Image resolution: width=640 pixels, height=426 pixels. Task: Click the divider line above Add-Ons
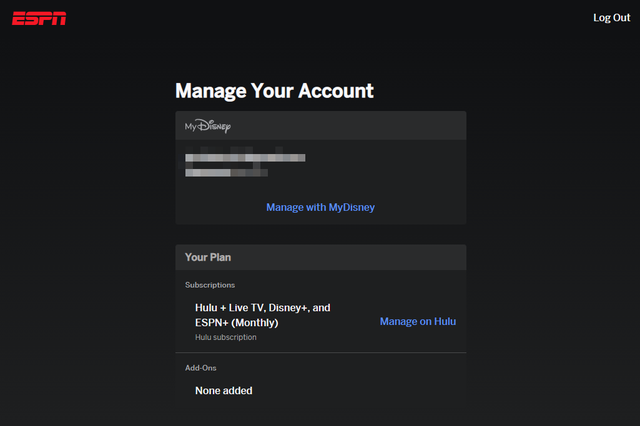pos(320,353)
